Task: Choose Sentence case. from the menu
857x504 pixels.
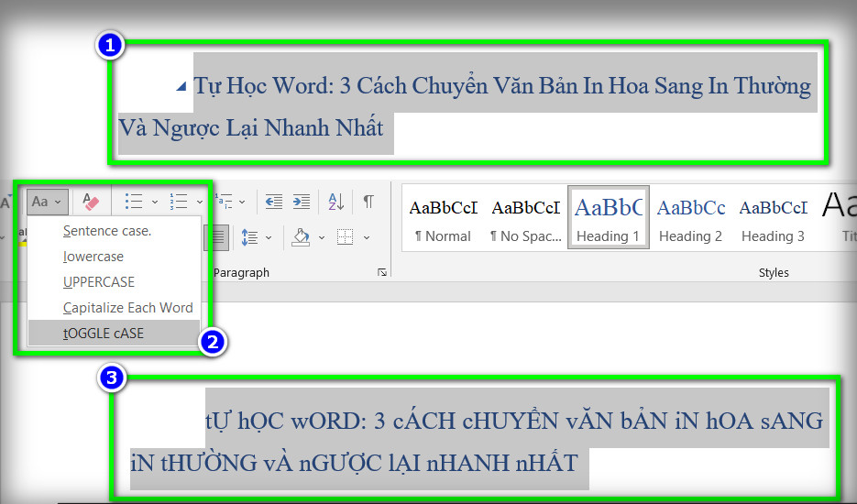Action: [114, 231]
